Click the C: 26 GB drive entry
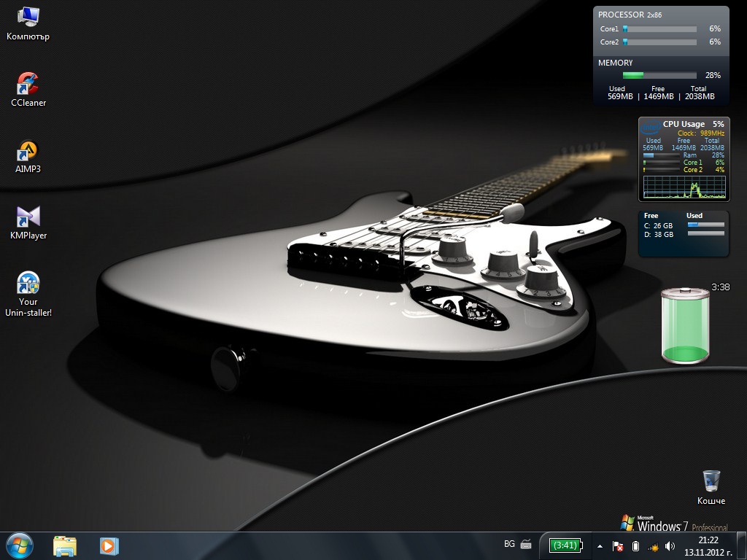The width and height of the screenshot is (747, 560). tap(659, 226)
